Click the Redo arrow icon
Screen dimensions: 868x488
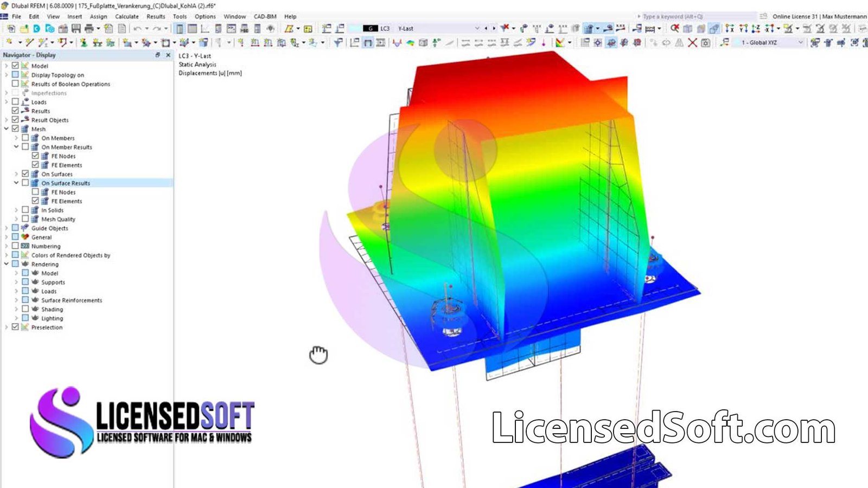(x=157, y=28)
